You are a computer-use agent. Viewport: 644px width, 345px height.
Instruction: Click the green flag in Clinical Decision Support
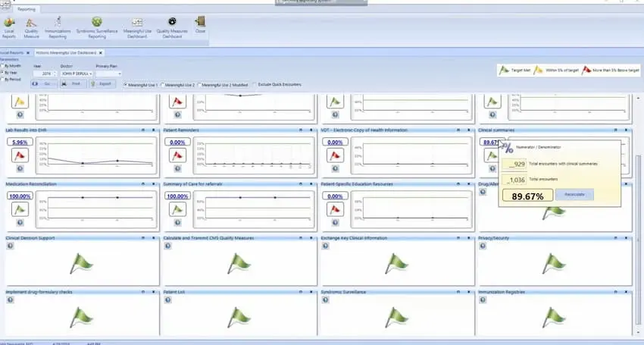[x=81, y=264]
